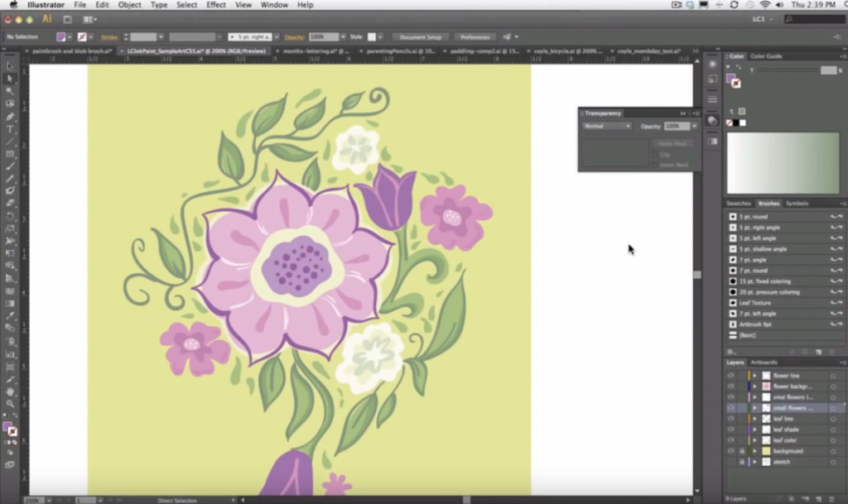Image resolution: width=848 pixels, height=504 pixels.
Task: Select the Type tool
Action: tap(11, 129)
